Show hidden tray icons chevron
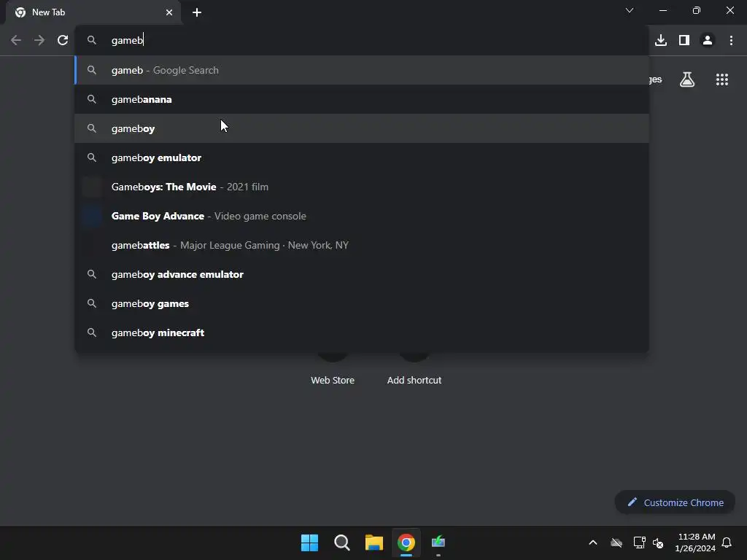Viewport: 747px width, 560px height. tap(593, 542)
